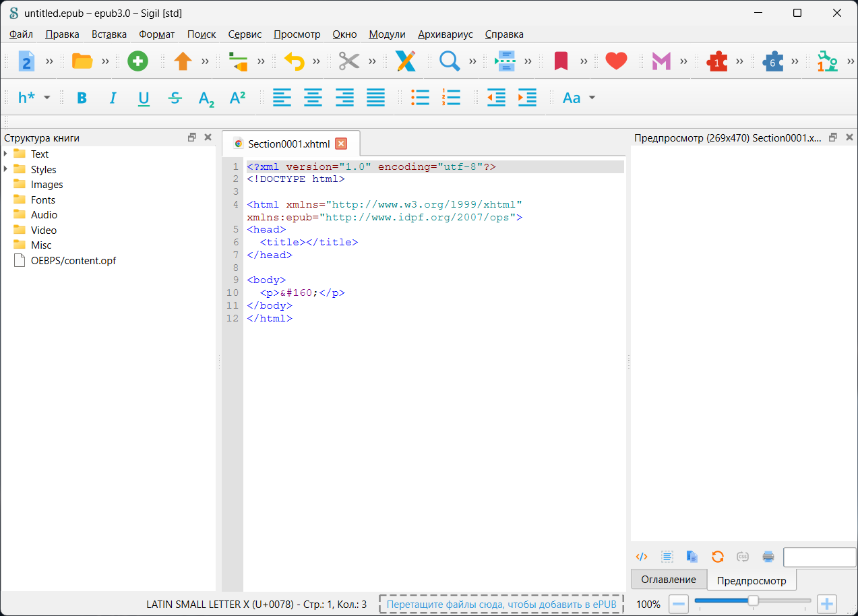Toggle underline formatting
Viewport: 858px width, 616px height.
(144, 98)
